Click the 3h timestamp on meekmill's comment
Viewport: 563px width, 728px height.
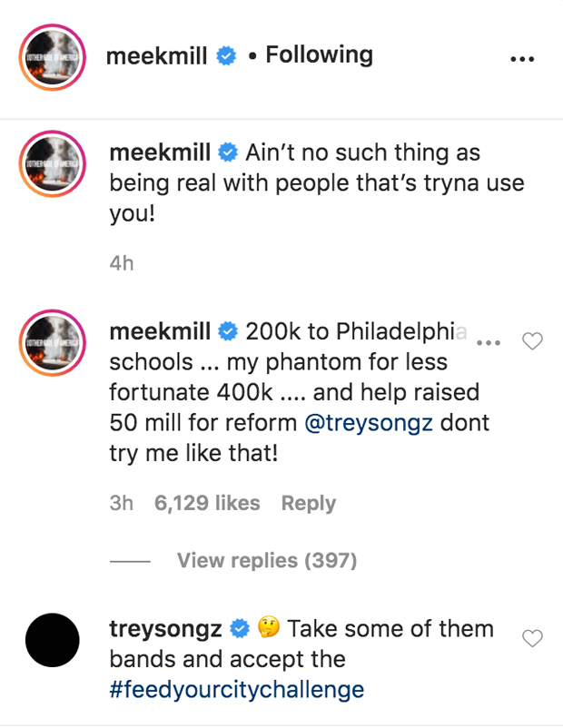point(121,503)
